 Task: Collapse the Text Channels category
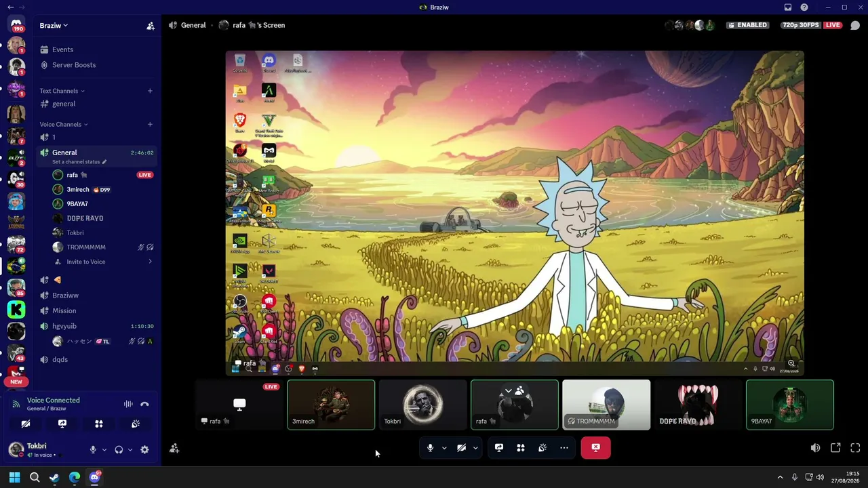62,91
